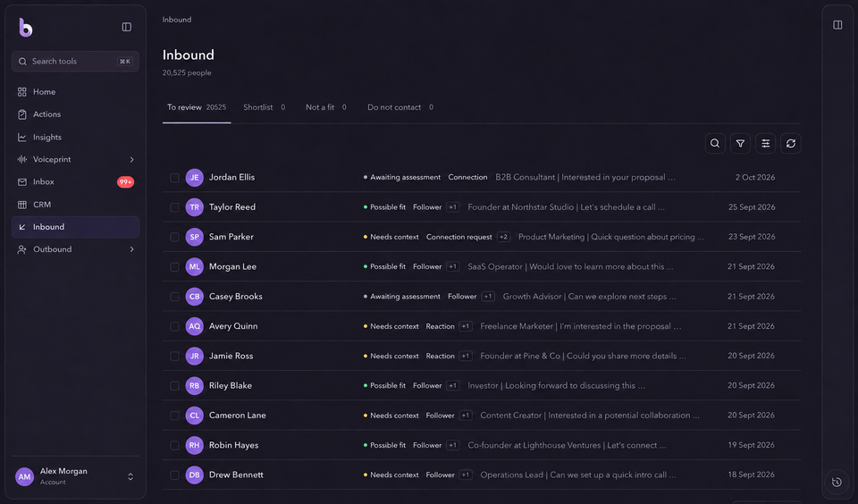The image size is (858, 504).
Task: Expand +1 tags on Avery Quinn row
Action: click(465, 326)
